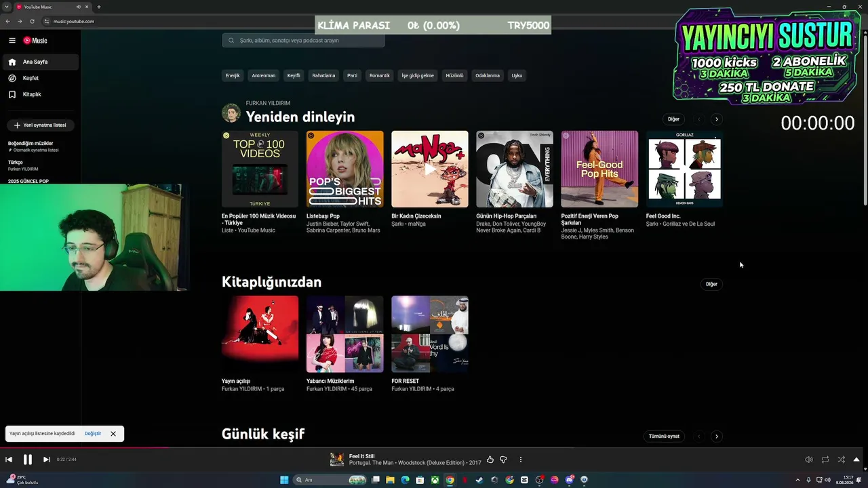Select the Enerjik mood chip
The height and width of the screenshot is (488, 868).
point(233,75)
